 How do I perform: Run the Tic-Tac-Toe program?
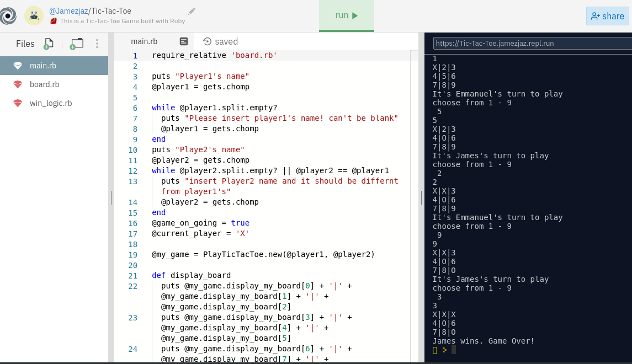click(347, 15)
